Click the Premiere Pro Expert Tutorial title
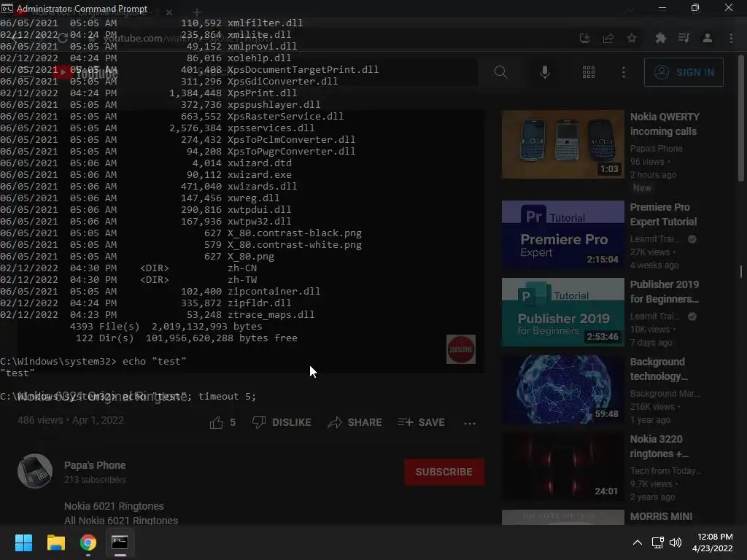 tap(663, 214)
